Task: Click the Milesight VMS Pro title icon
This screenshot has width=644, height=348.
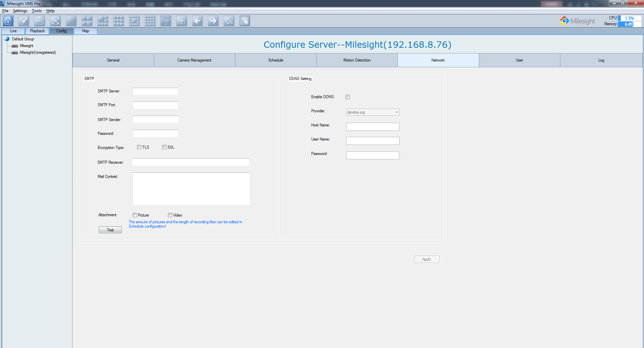Action: (3, 3)
